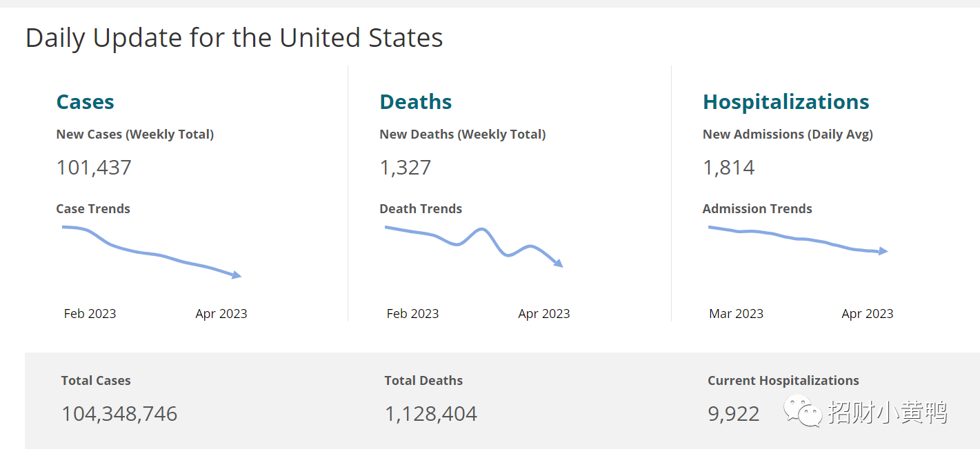The height and width of the screenshot is (456, 980).
Task: Click the weekly new cases number 101,437
Action: tap(94, 168)
